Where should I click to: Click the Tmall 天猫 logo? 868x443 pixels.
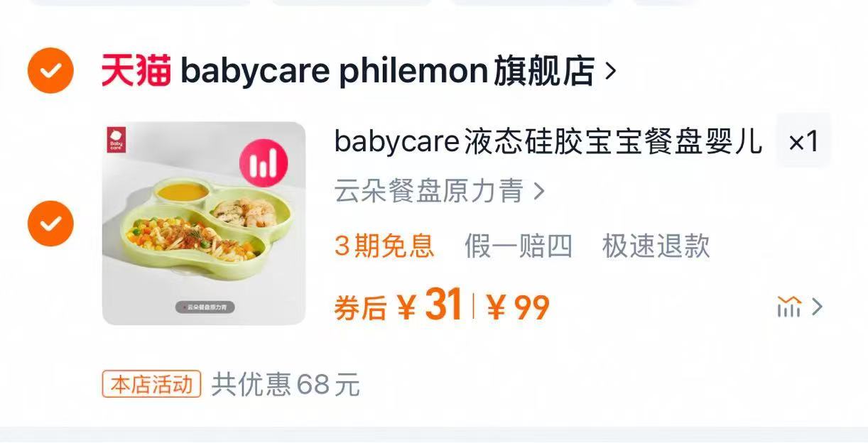click(x=136, y=71)
